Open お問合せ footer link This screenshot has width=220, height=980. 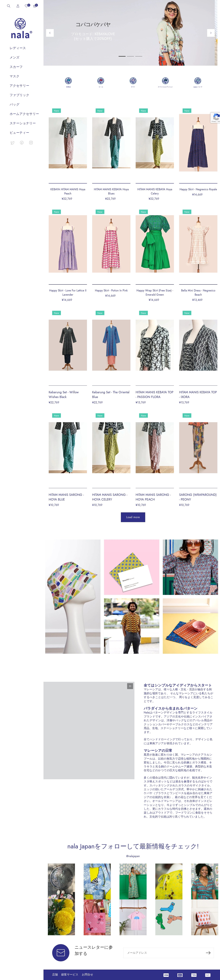click(87, 974)
